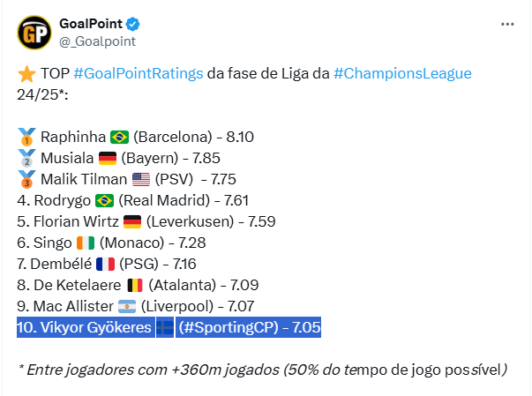Image resolution: width=532 pixels, height=396 pixels.
Task: Click the blue verified badge
Action: click(132, 24)
